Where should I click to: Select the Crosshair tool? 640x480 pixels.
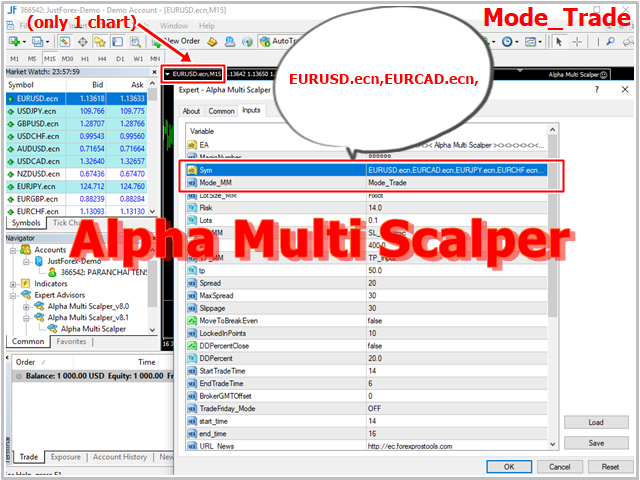pos(577,41)
